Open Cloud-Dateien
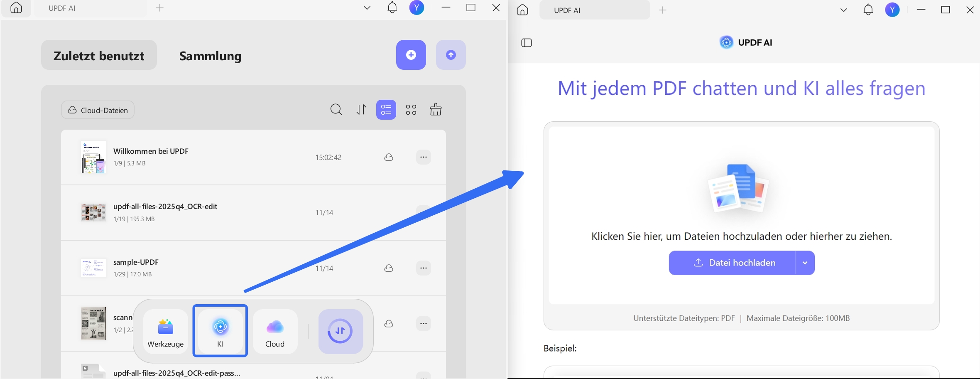This screenshot has width=980, height=379. click(x=98, y=110)
